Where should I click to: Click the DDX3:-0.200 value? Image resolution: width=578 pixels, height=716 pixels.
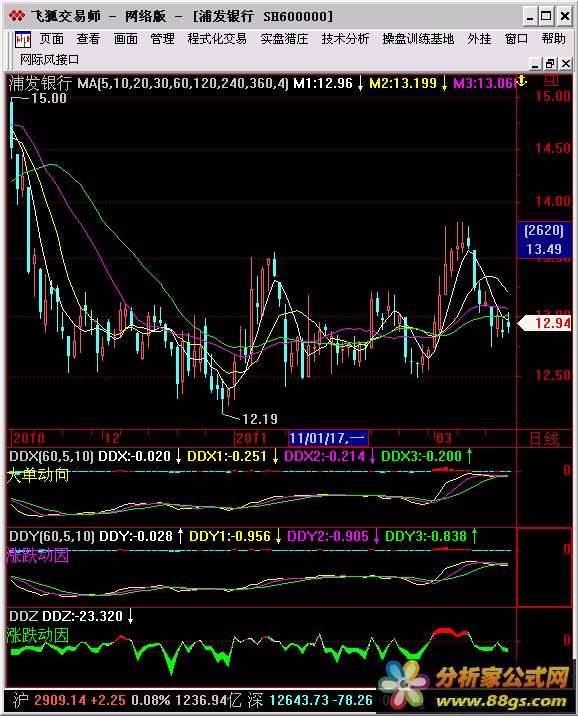point(421,456)
